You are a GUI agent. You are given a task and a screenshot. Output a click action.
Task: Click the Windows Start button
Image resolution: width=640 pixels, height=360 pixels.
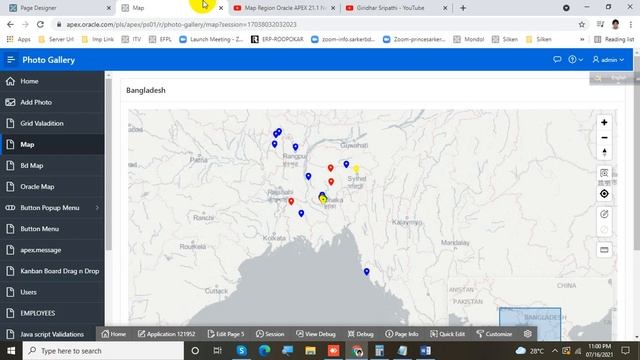(x=11, y=351)
